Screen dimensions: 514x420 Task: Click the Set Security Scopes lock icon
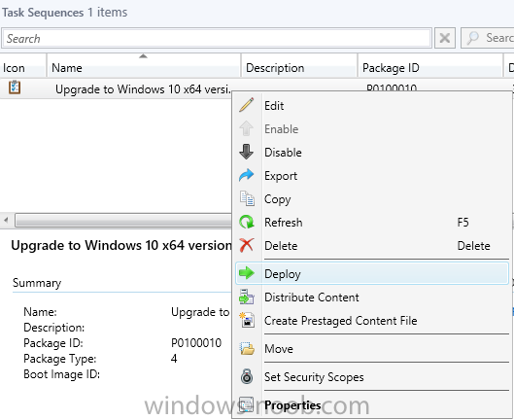click(x=247, y=376)
